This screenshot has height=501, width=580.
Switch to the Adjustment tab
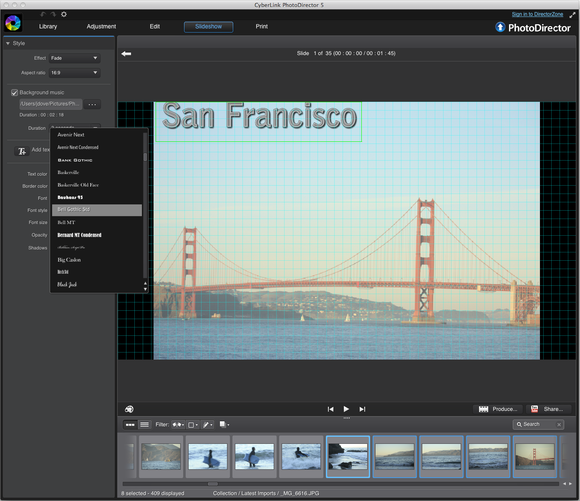coord(101,26)
